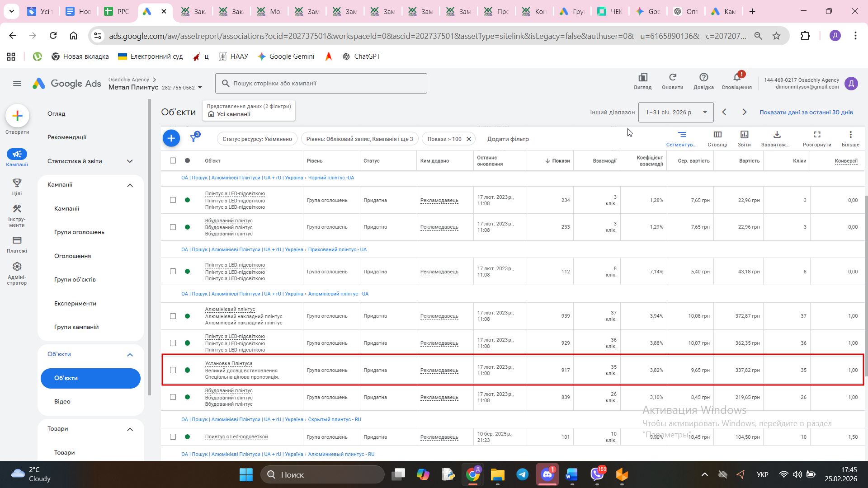The height and width of the screenshot is (488, 868).
Task: Click the Download (Завантажити) icon
Action: tap(777, 135)
